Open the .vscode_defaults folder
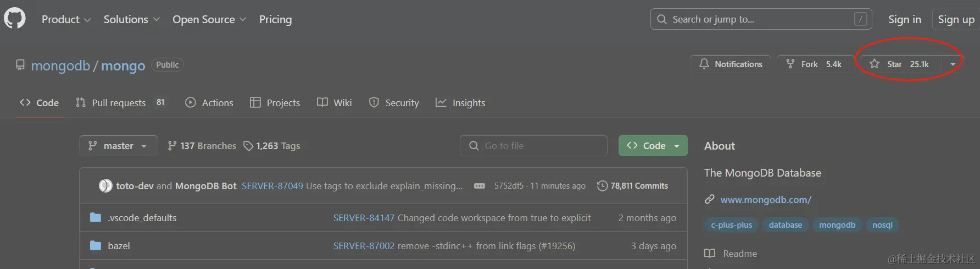980x269 pixels. point(142,218)
